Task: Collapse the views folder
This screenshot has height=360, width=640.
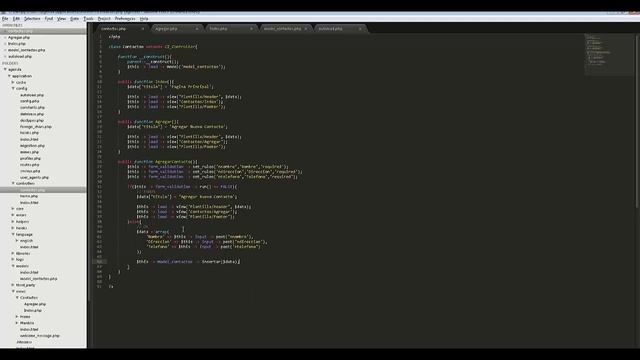Action: 13,291
